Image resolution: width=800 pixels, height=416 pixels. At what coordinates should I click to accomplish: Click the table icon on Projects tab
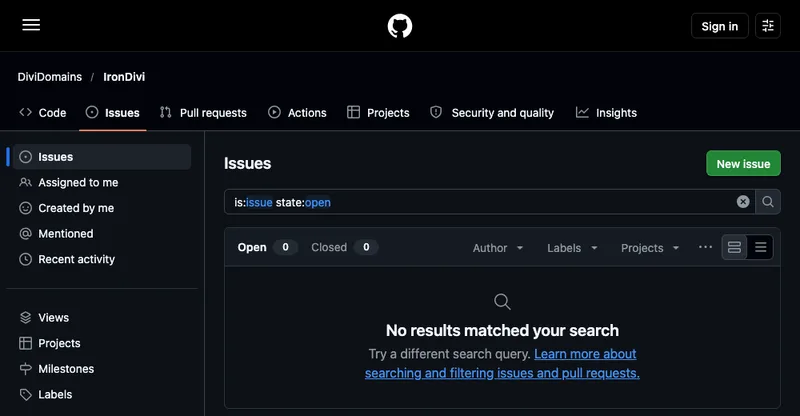pos(353,112)
